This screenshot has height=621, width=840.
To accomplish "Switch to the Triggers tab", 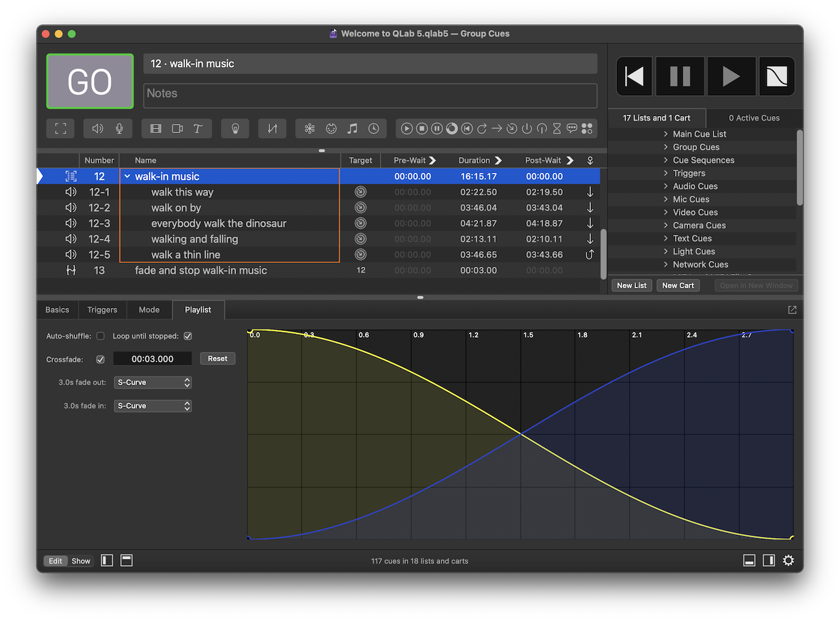I will pyautogui.click(x=102, y=309).
